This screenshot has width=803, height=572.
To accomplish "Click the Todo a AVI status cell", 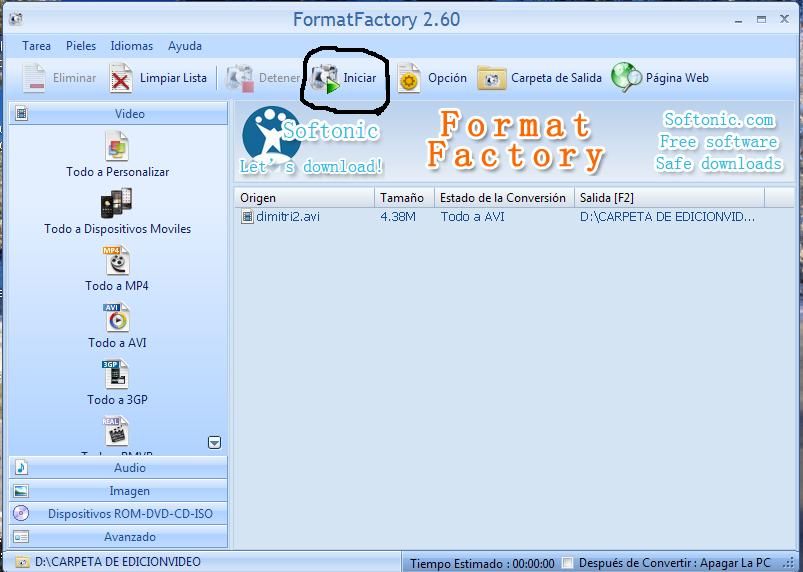I will (x=472, y=217).
